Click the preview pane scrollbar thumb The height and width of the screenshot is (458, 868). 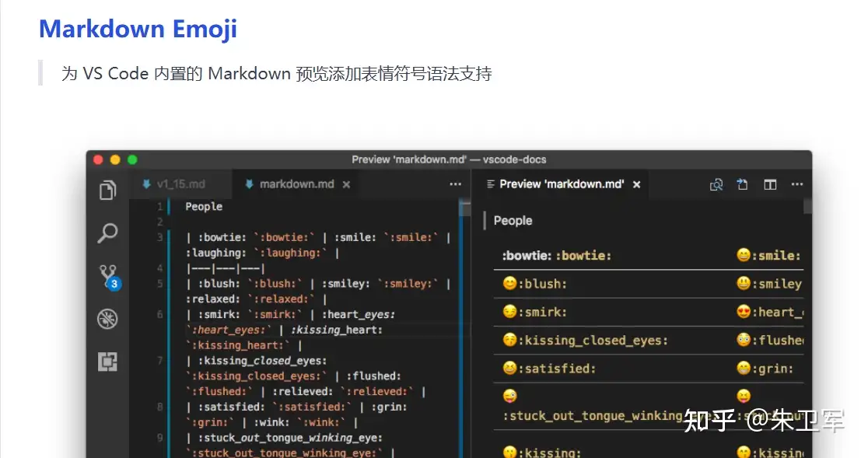pos(807,206)
